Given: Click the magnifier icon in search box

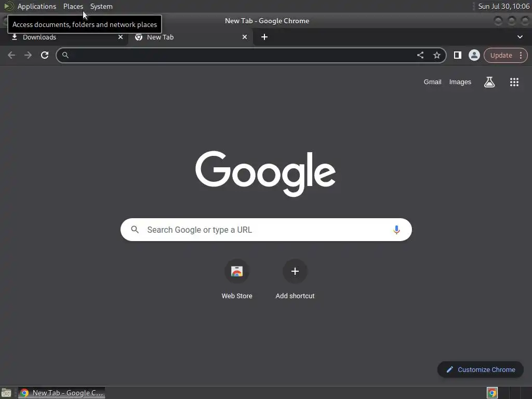Looking at the screenshot, I should pyautogui.click(x=135, y=230).
